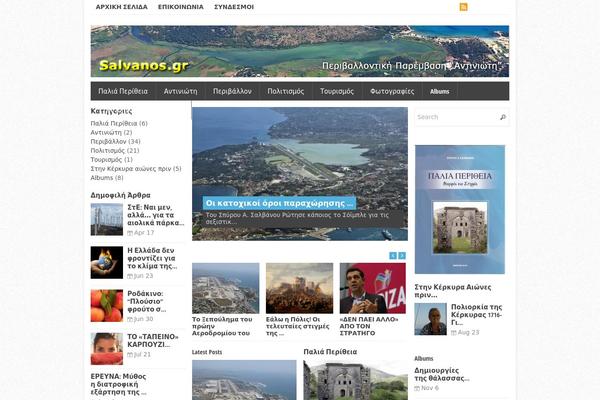Open ΕΠΙΚΟΙΝΩΝΙΑ top menu item
600x400 pixels.
point(181,7)
